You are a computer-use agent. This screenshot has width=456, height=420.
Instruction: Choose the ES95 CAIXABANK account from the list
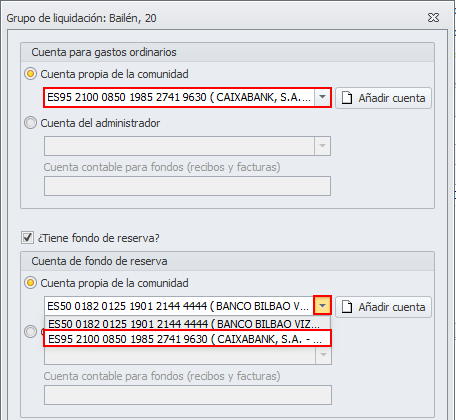coord(187,339)
